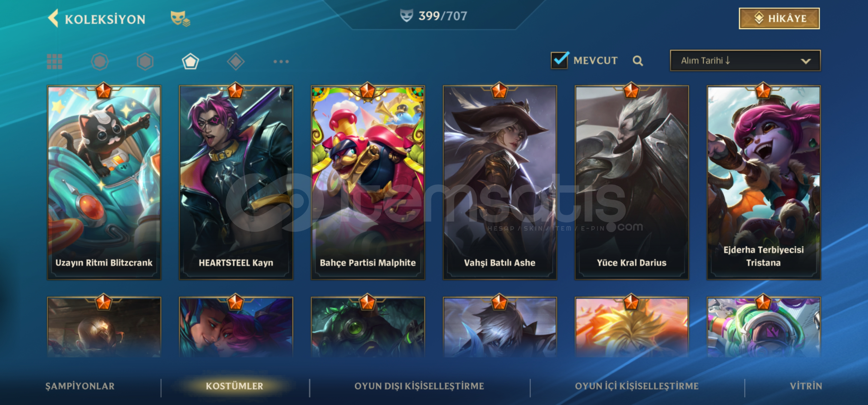Go back using the Koleksiyon arrow
The width and height of the screenshot is (868, 405).
54,18
